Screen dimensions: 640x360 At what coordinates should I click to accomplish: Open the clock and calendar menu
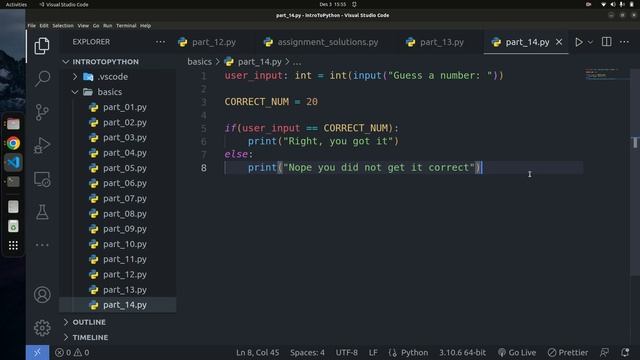[333, 4]
